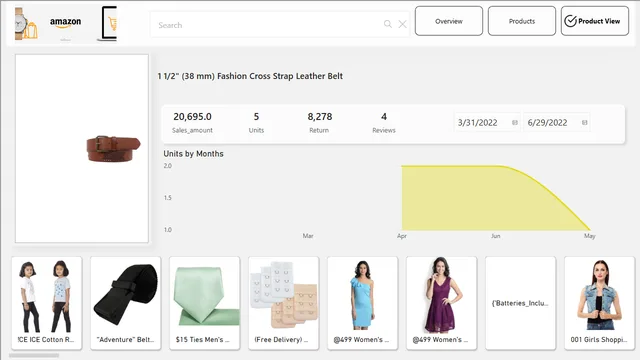Image resolution: width=640 pixels, height=360 pixels.
Task: Go to the Products page
Action: (x=522, y=21)
